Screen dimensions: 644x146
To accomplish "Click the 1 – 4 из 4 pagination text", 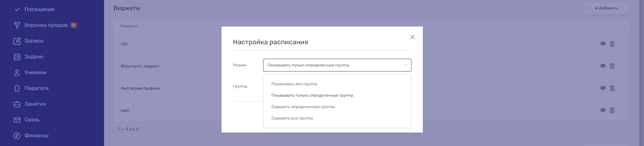I will [129, 129].
